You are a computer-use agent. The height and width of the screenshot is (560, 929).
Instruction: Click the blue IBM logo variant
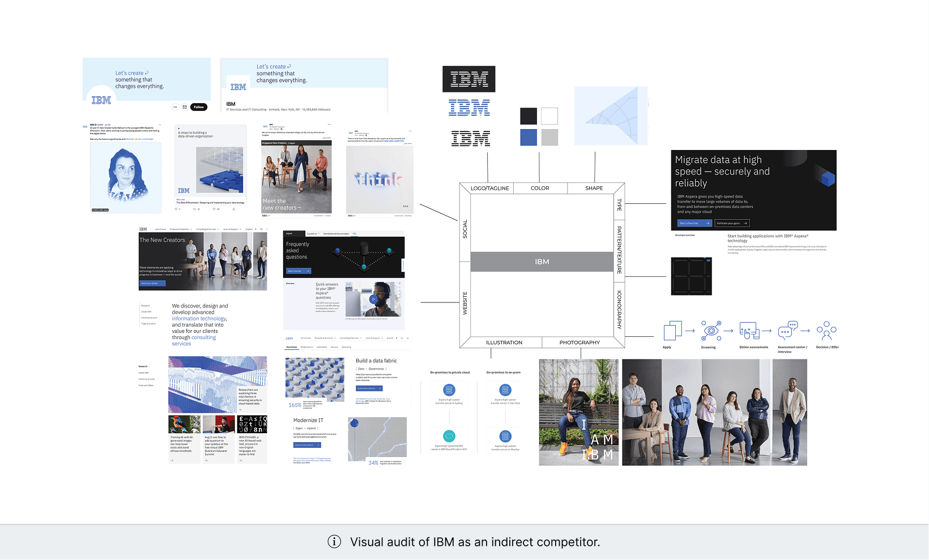(x=469, y=108)
